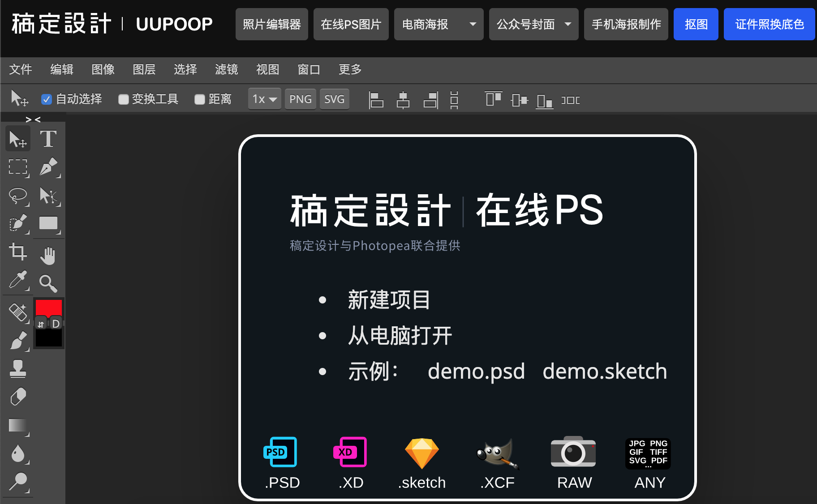Click the blue 抠图 button
Image resolution: width=817 pixels, height=504 pixels.
tap(696, 24)
